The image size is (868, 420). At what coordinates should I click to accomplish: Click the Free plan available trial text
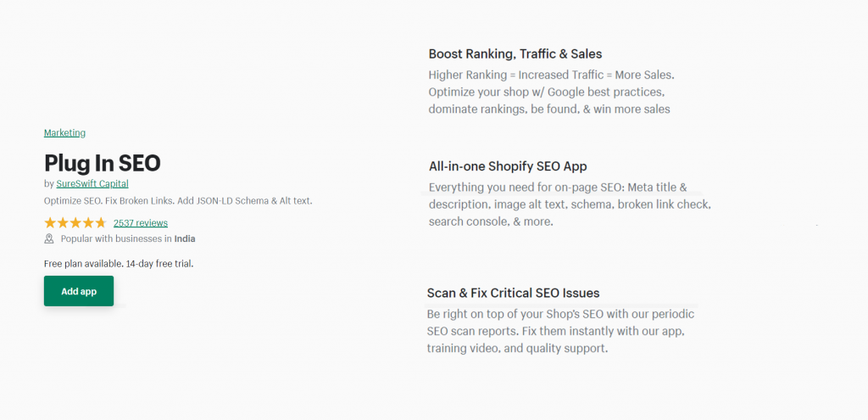(x=119, y=264)
